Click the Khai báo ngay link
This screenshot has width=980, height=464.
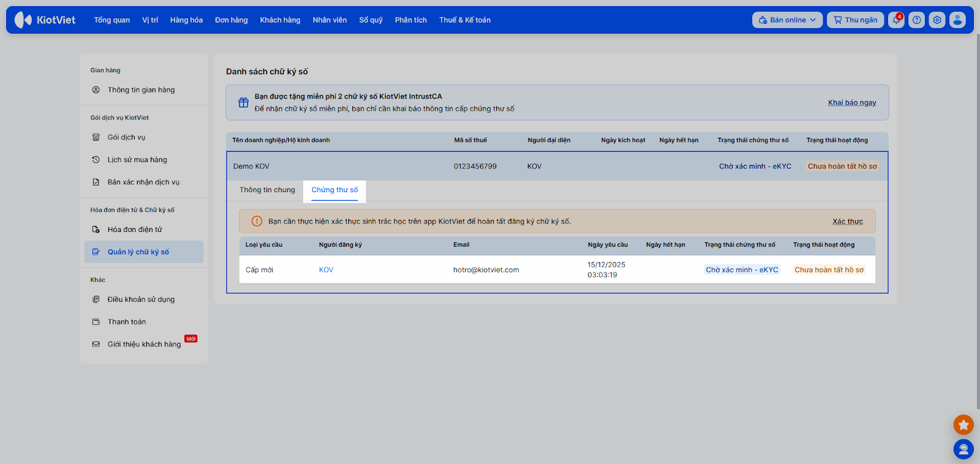click(852, 103)
